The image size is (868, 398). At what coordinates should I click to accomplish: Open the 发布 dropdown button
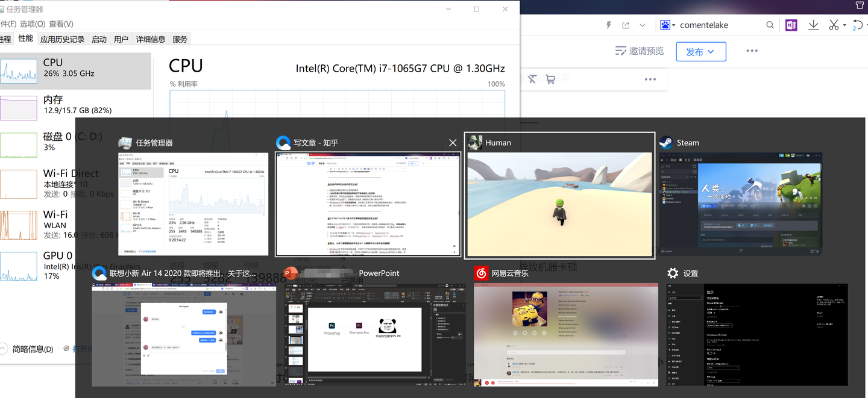pyautogui.click(x=701, y=52)
